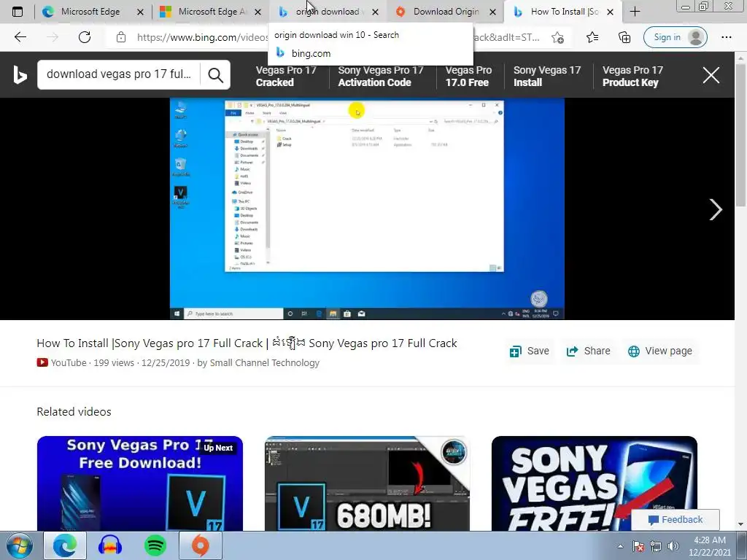Save this video
This screenshot has height=560, width=747.
[x=530, y=351]
